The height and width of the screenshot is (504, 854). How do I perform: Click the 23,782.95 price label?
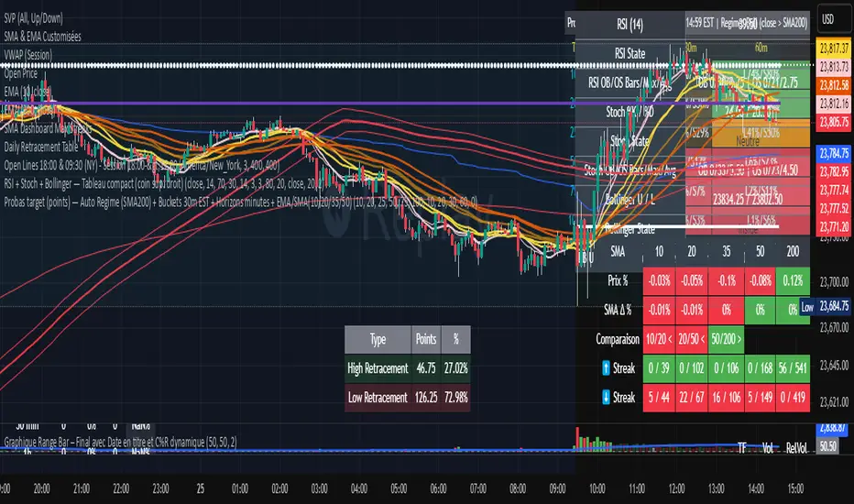(834, 171)
